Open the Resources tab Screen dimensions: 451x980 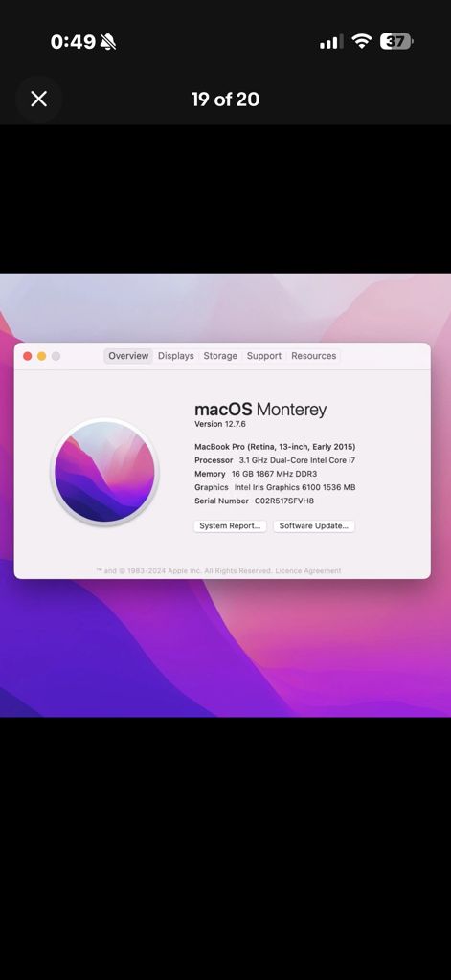[313, 356]
